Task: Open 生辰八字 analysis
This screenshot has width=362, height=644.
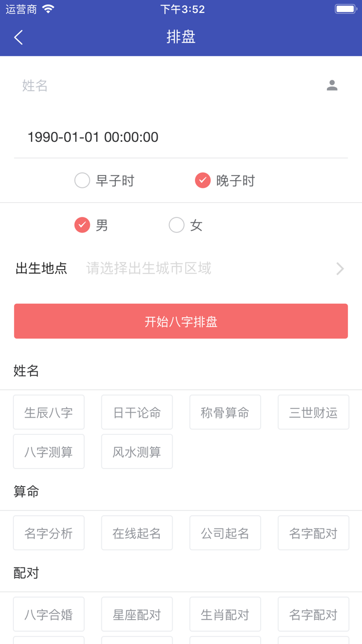Action: coord(49,412)
